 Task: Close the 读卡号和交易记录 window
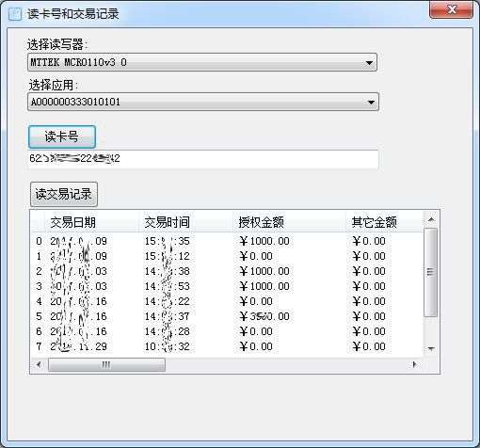tap(451, 10)
